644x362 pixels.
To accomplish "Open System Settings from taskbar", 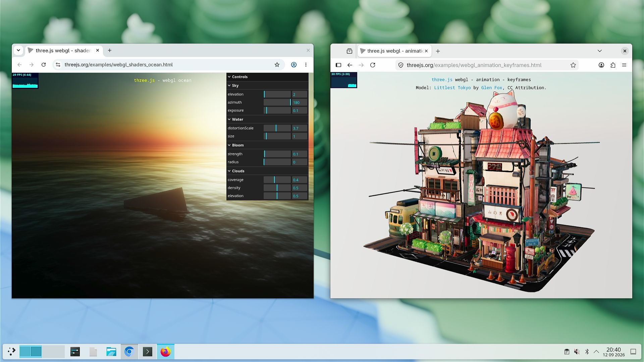I will point(75,352).
